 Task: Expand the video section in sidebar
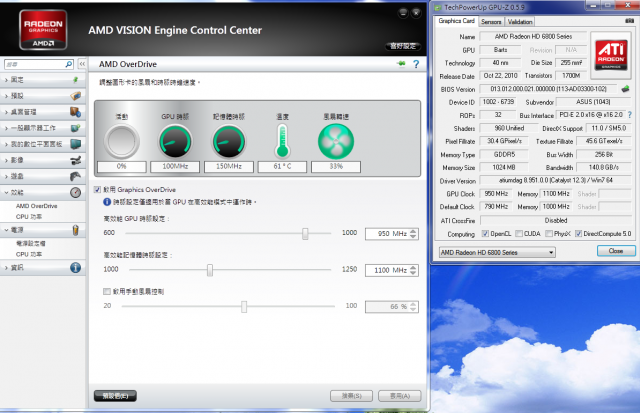tap(6, 160)
